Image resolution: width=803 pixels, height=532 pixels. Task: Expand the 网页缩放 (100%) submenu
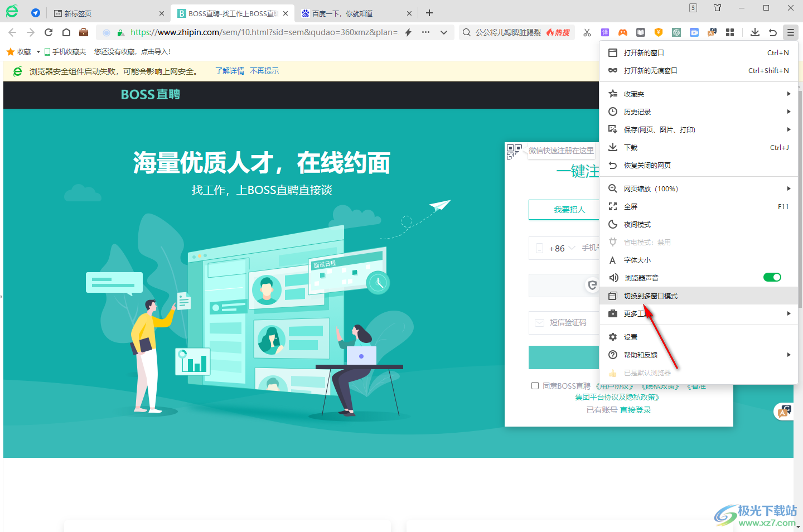pos(699,188)
